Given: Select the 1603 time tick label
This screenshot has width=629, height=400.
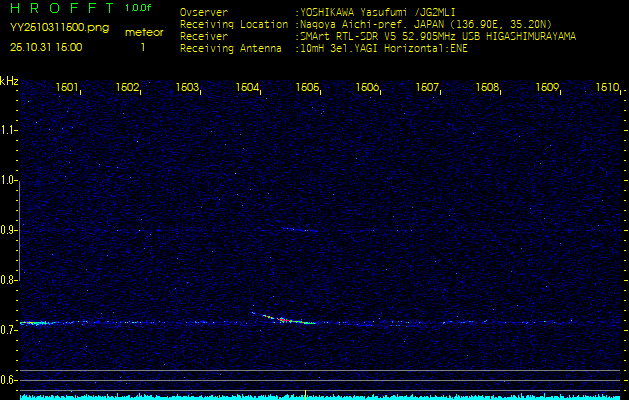Looking at the screenshot, I should (187, 88).
